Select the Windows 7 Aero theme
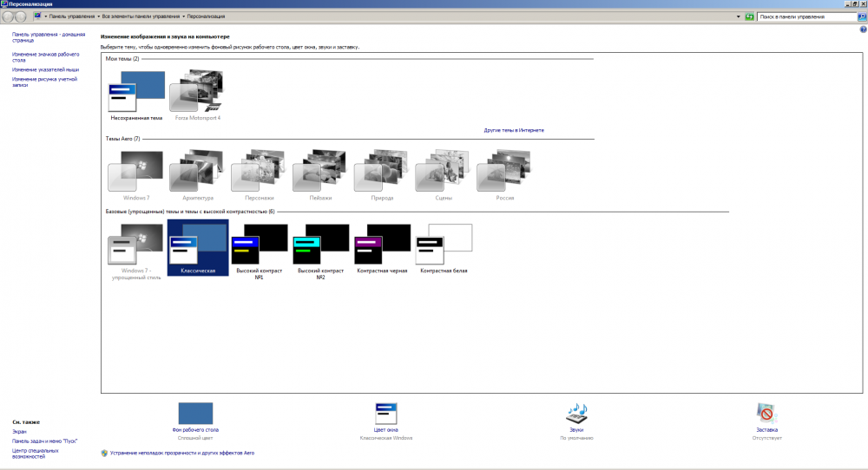Screen dimensions: 868x470 135,172
